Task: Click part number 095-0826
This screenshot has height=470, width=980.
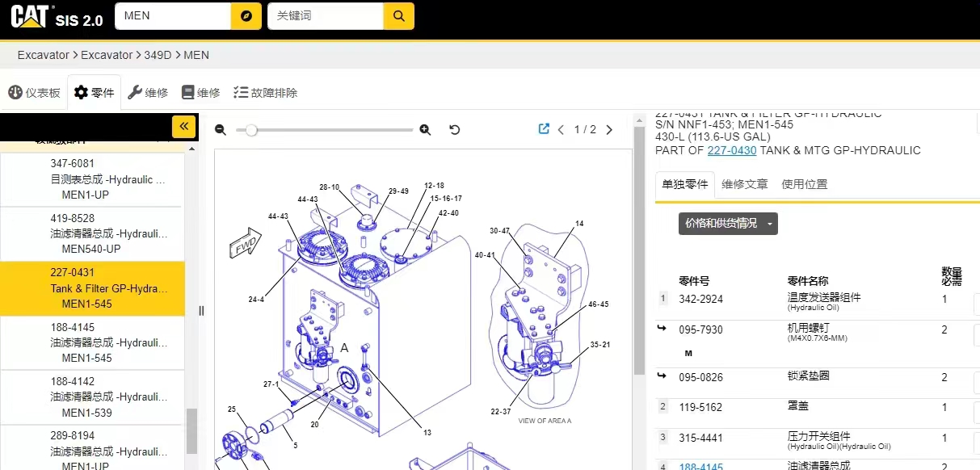Action: coord(700,377)
